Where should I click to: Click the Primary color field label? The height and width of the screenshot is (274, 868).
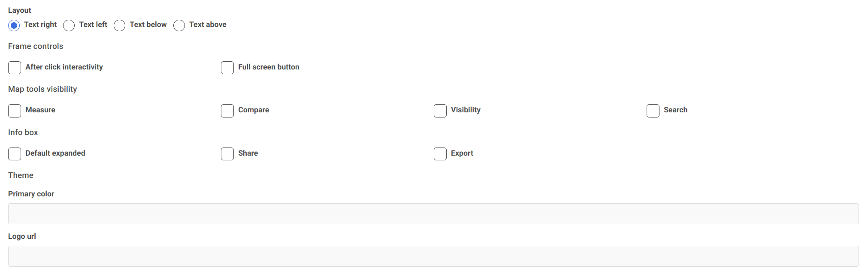tap(31, 194)
